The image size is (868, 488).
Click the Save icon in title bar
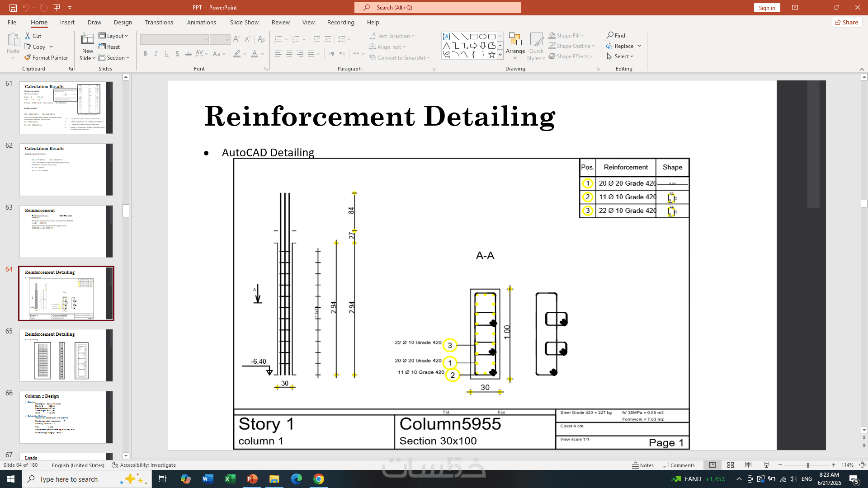[13, 8]
